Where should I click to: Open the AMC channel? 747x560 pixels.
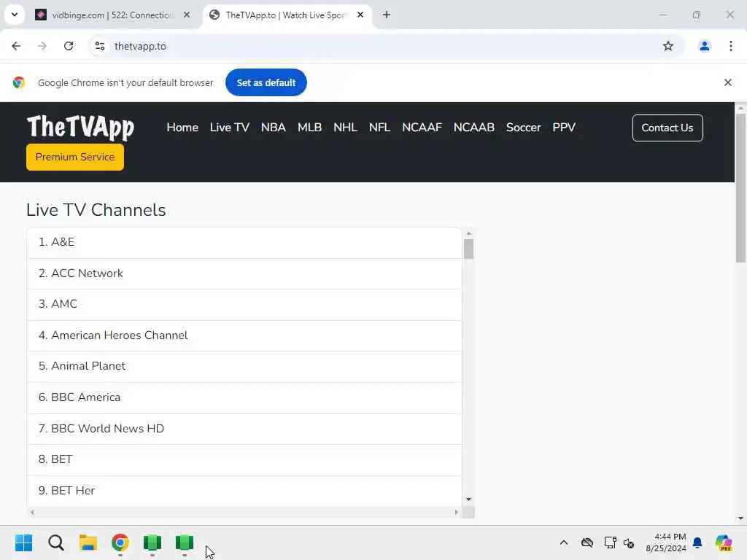pos(244,304)
